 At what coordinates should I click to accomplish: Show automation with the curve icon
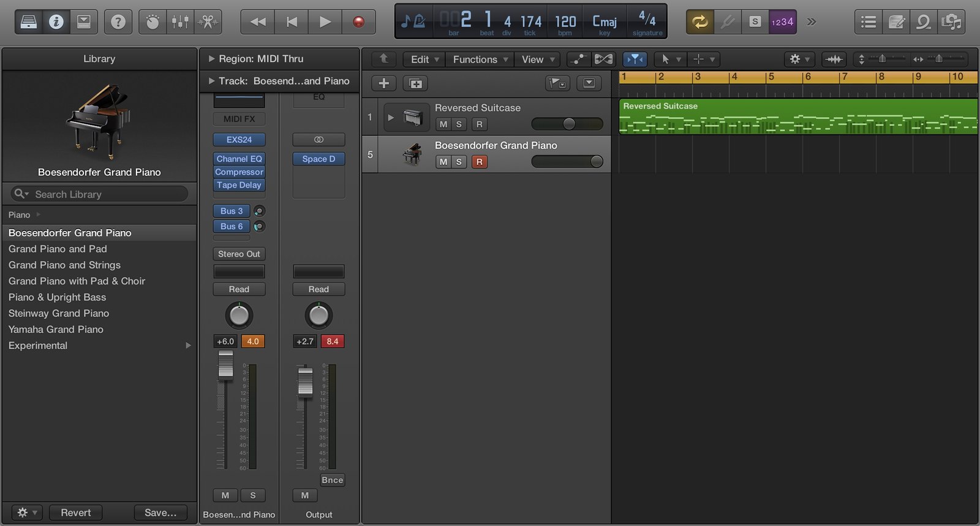578,59
